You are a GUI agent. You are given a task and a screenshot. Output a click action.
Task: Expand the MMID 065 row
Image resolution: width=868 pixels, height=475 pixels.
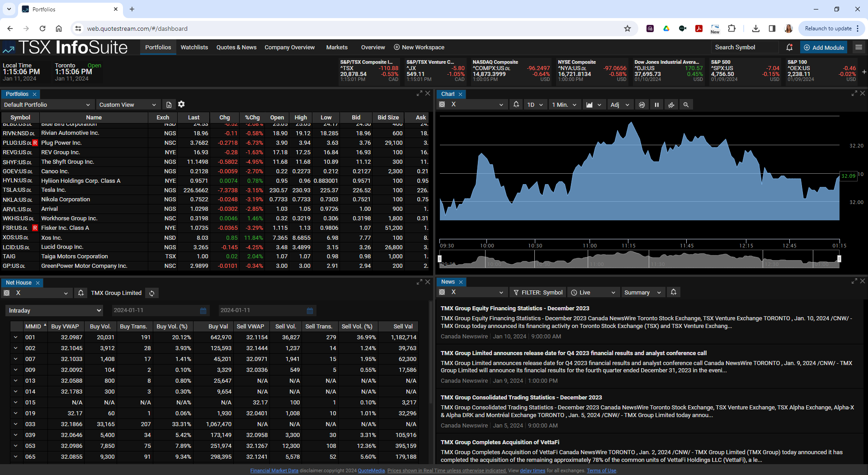16,456
